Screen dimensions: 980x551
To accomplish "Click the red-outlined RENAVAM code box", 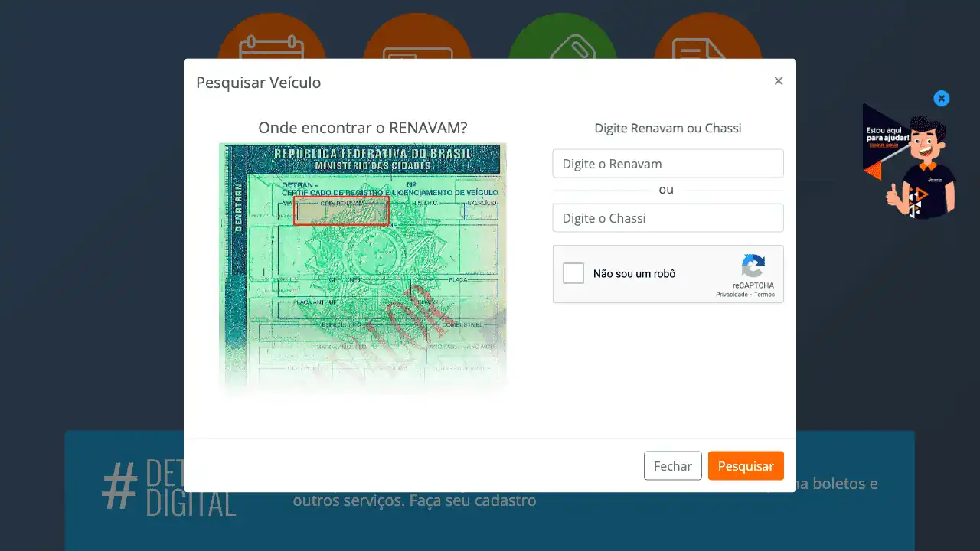I will click(341, 210).
